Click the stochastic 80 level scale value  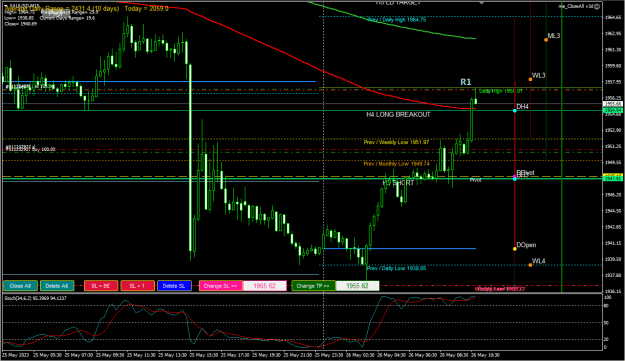pyautogui.click(x=607, y=306)
